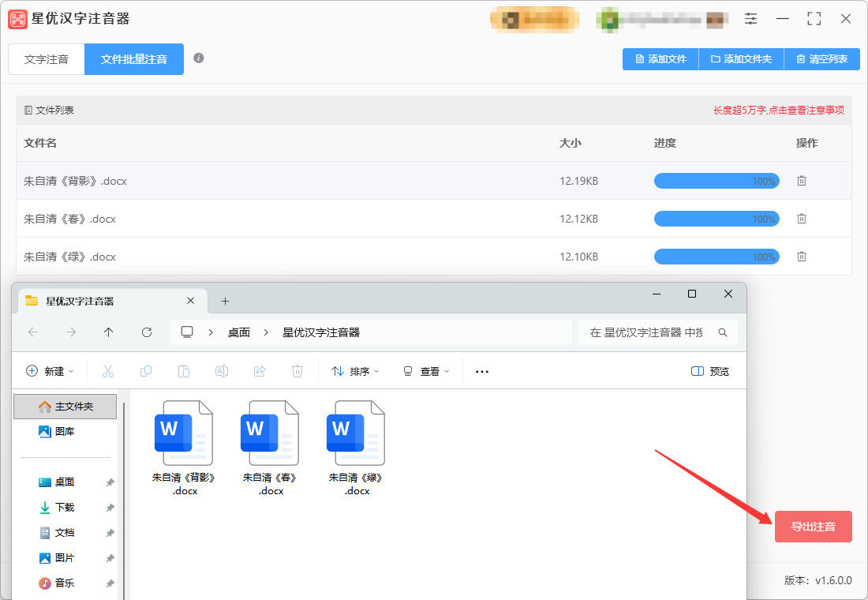Select the 文件批量注音 tab
The height and width of the screenshot is (600, 868).
coord(134,59)
